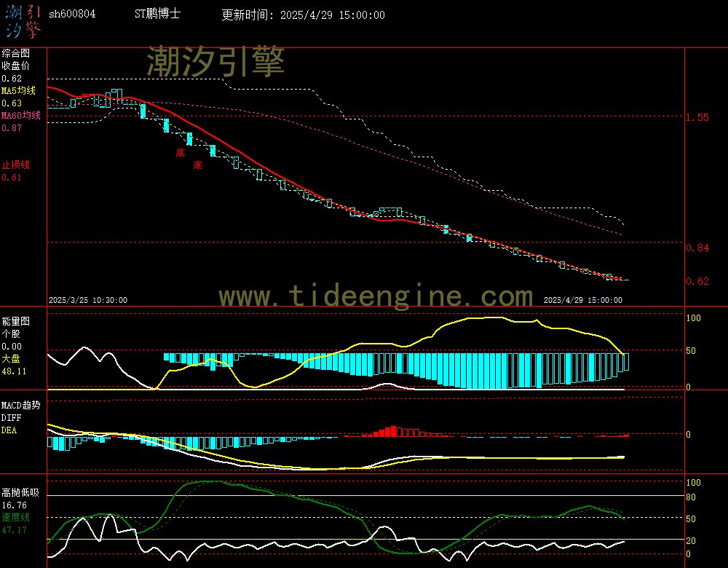Click the 0.62 value under 收盘价

[12, 79]
